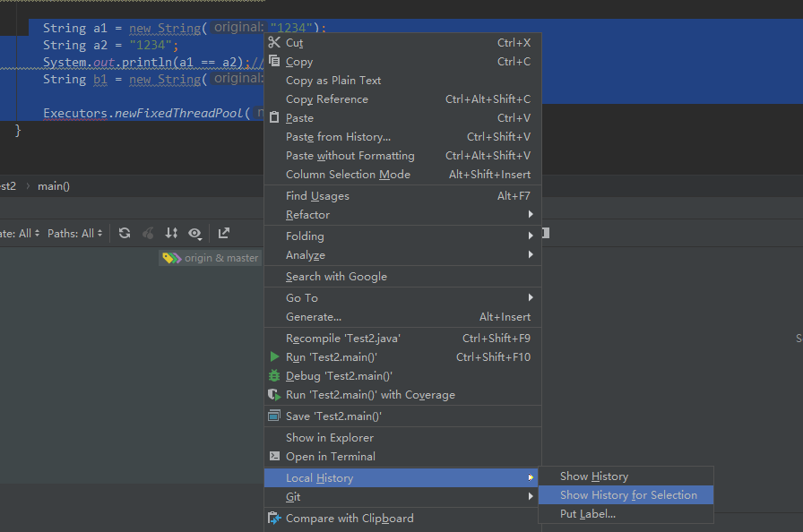Expand the Analyze submenu
This screenshot has height=532, width=803.
click(402, 254)
